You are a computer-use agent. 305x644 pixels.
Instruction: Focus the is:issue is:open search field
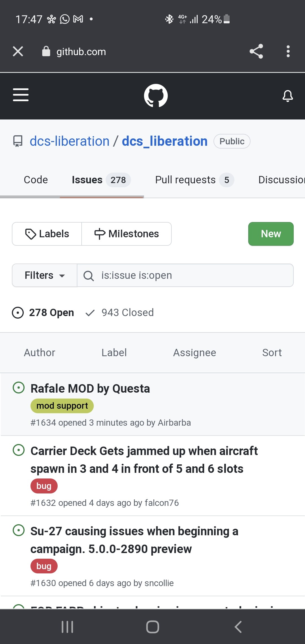185,275
